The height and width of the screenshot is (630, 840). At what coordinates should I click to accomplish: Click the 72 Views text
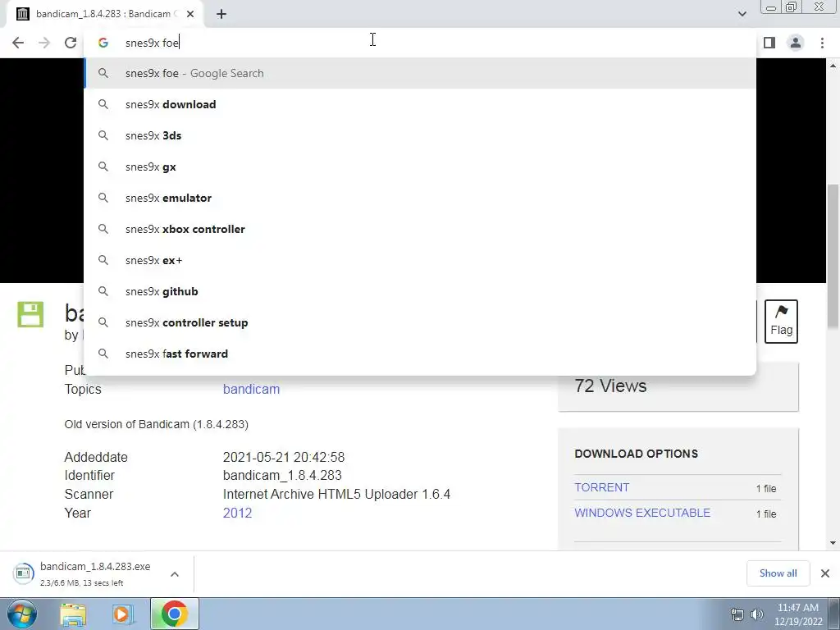pos(610,386)
